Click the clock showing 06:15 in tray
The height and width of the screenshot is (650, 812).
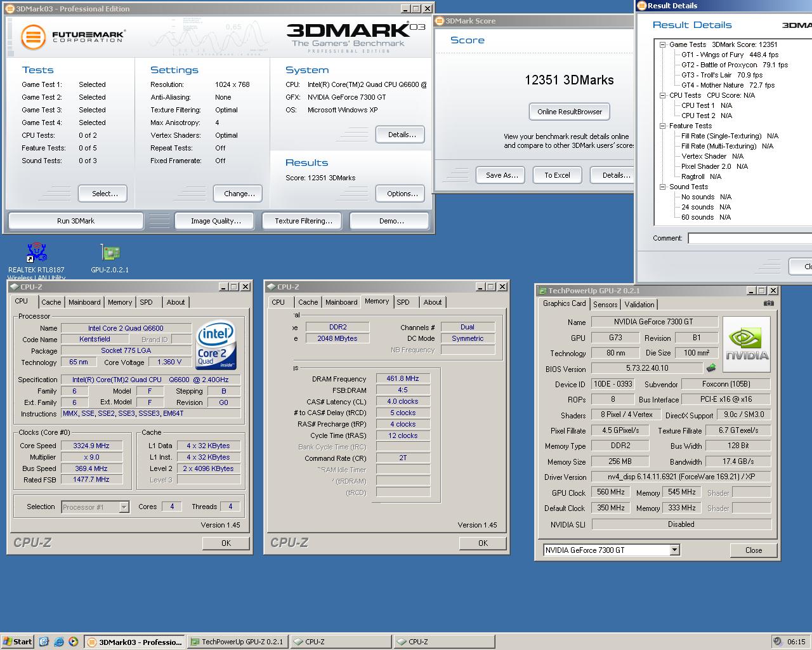coord(796,642)
